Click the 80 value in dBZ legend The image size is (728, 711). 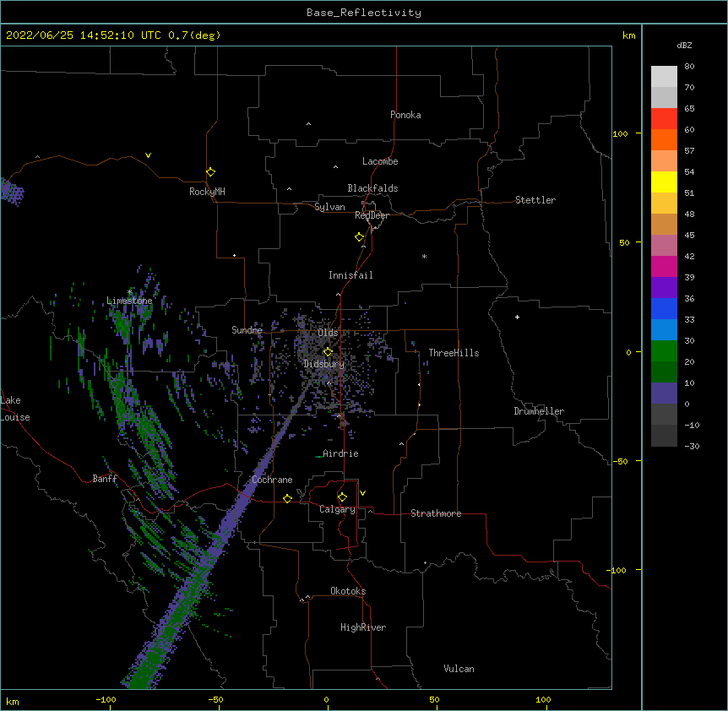coord(689,67)
